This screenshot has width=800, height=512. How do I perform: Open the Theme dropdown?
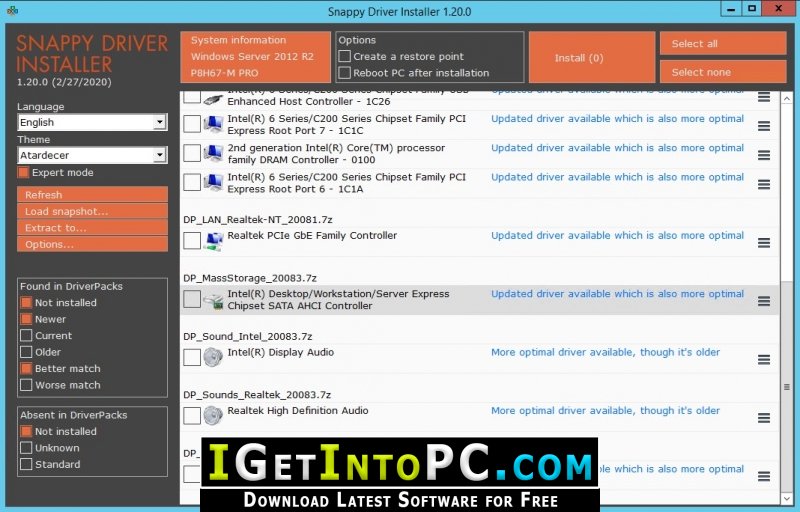coord(92,155)
